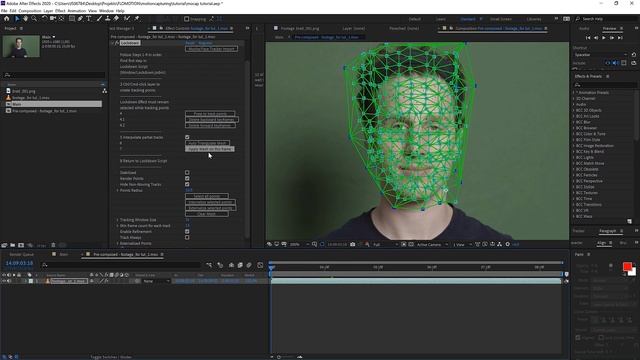This screenshot has width=640, height=360.
Task: Toggle Hide Non-Moving Tracks checkbox
Action: point(187,184)
